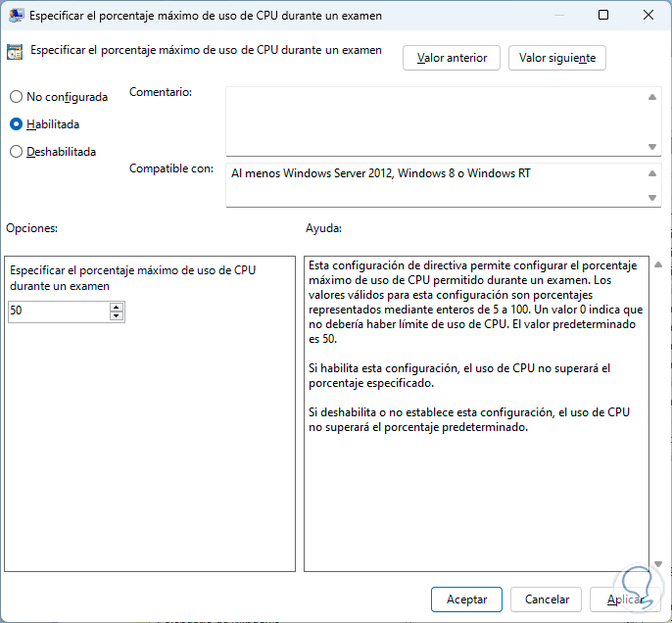Click Compatible con box scroll up arrow
This screenshot has width=672, height=623.
coord(651,173)
